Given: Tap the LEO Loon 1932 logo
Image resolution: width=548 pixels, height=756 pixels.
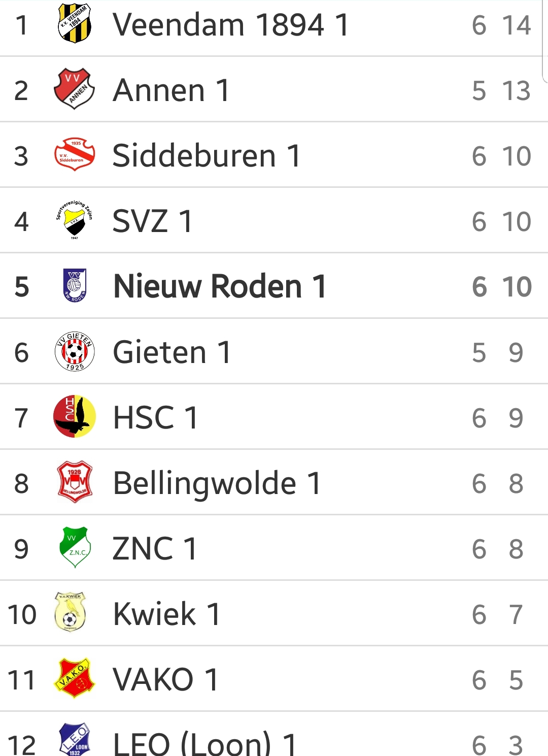Looking at the screenshot, I should (75, 739).
